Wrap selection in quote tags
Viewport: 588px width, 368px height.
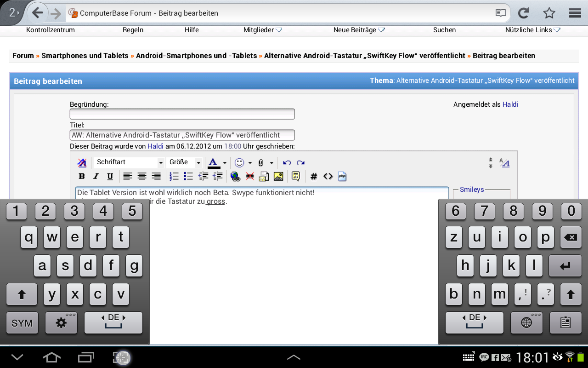coord(296,176)
